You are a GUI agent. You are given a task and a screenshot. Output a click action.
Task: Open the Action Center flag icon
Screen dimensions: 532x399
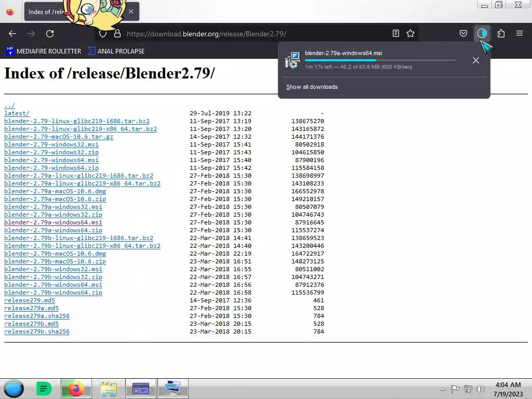pyautogui.click(x=455, y=389)
